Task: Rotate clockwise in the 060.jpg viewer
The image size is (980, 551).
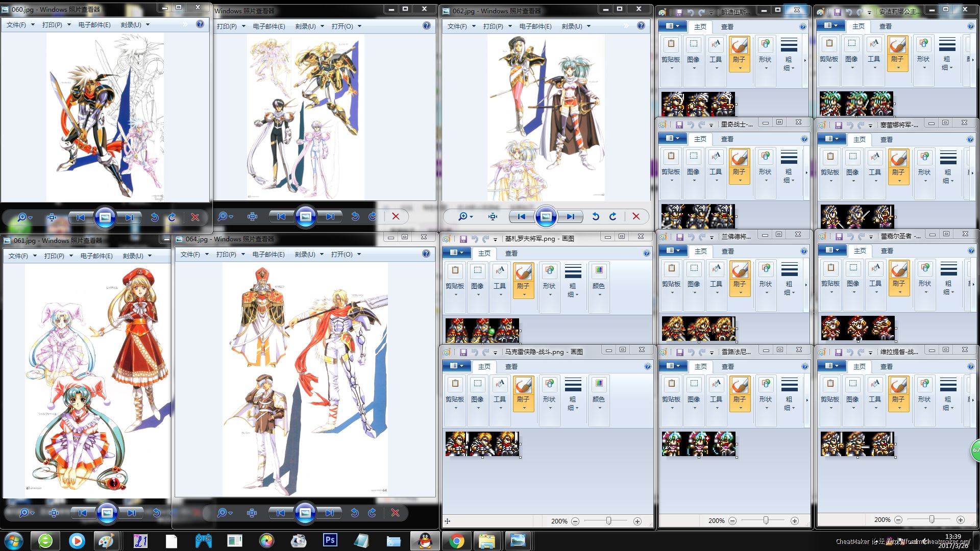Action: pyautogui.click(x=172, y=217)
